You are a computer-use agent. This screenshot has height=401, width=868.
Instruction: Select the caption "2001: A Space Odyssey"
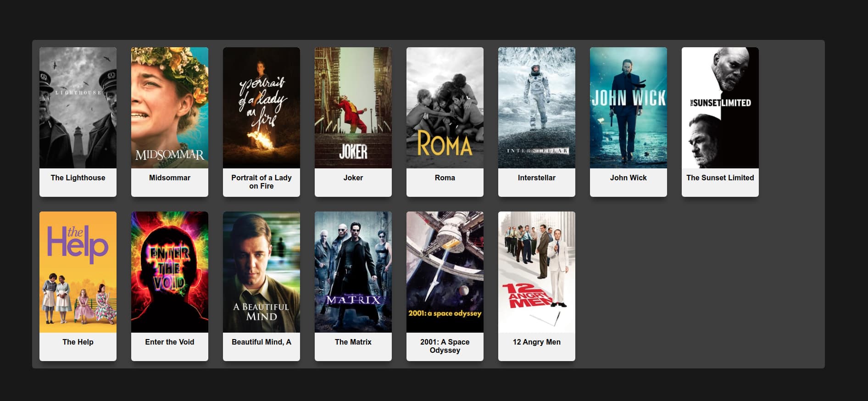(x=445, y=346)
